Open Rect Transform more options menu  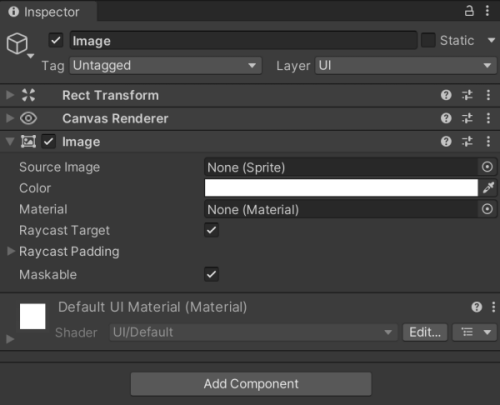click(488, 95)
